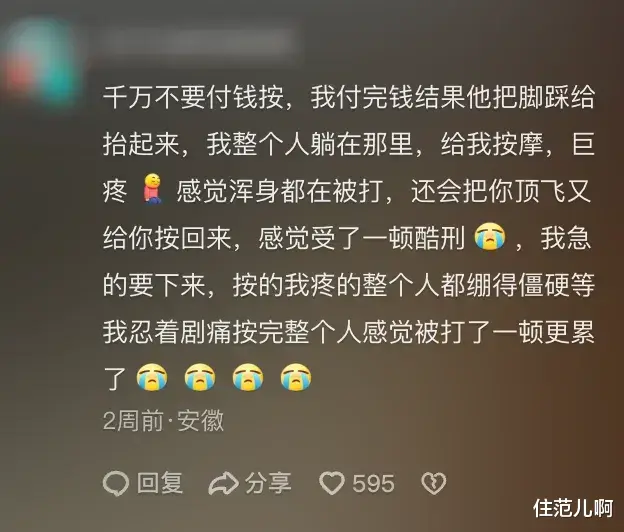The height and width of the screenshot is (532, 624).
Task: Click the third crying emoji in the final row
Action: tap(248, 377)
